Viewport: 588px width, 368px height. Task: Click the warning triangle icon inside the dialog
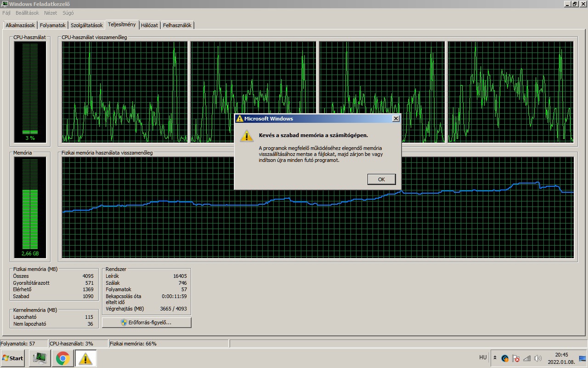247,135
